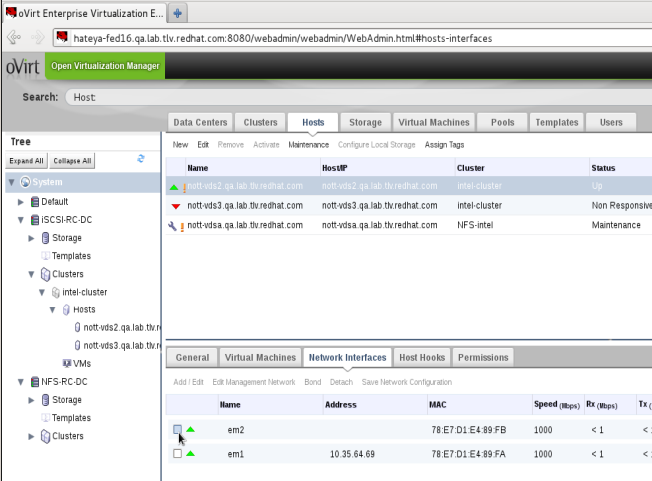Click the Red Hat site icon in the address bar
The width and height of the screenshot is (652, 481).
click(x=62, y=37)
